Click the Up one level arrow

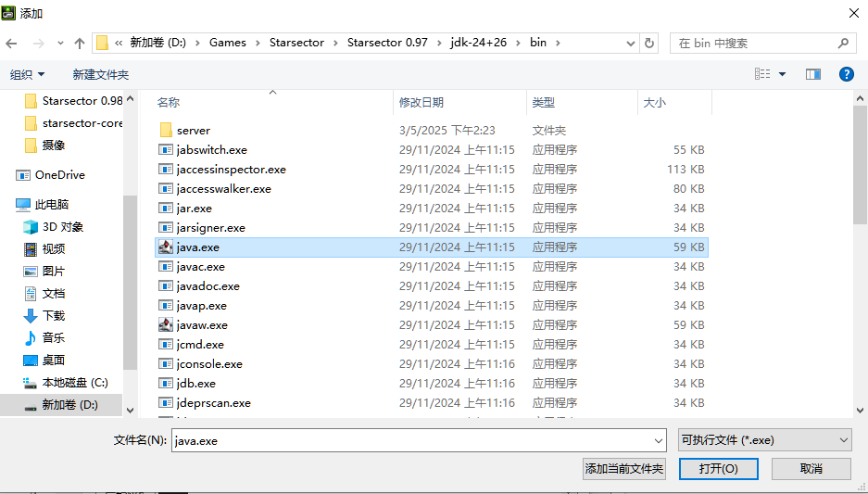pos(80,44)
